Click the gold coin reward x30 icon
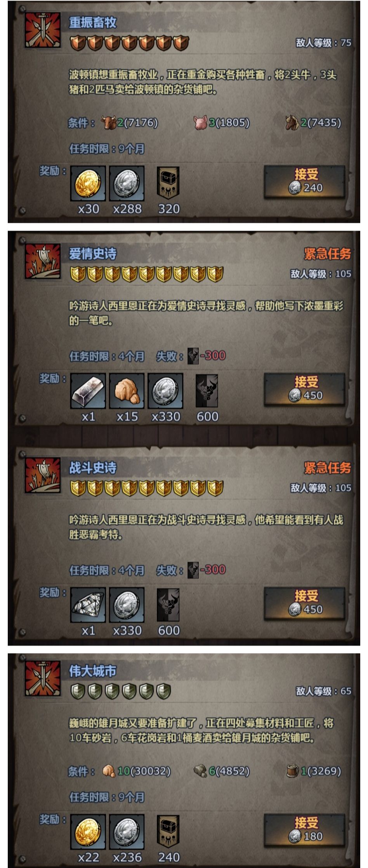This screenshot has width=368, height=868. (x=88, y=183)
